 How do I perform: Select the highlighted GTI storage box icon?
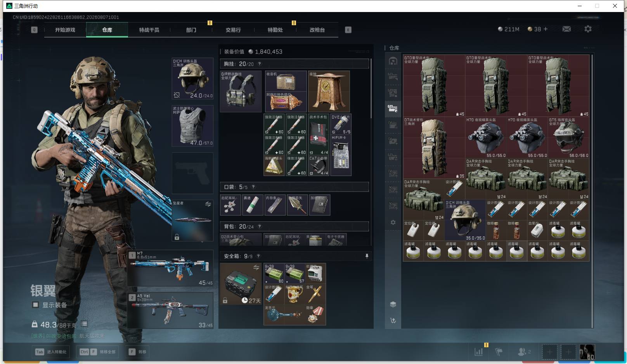click(393, 108)
